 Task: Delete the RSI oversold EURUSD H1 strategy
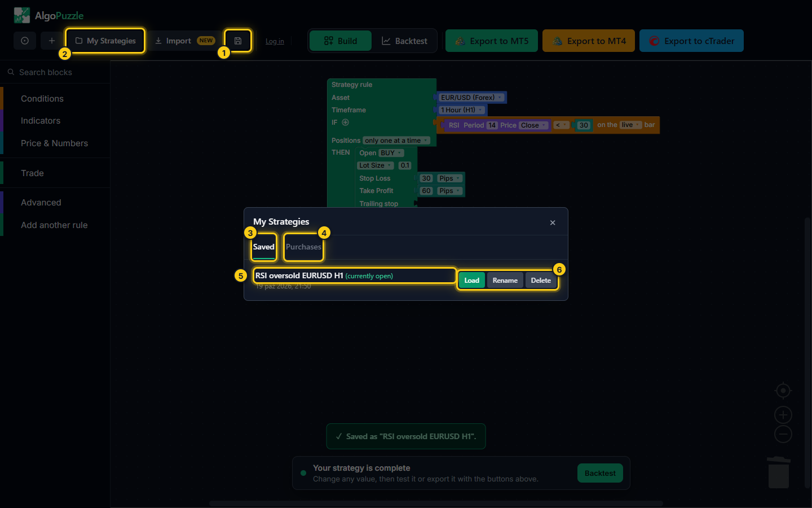[x=541, y=281]
